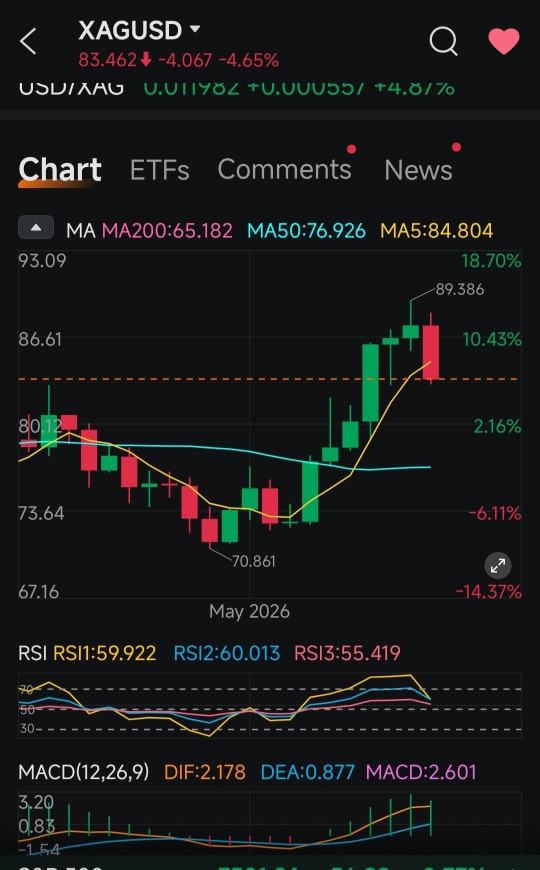This screenshot has height=870, width=540.
Task: Open MACD(12,26,9) indicator settings label
Action: tap(84, 772)
